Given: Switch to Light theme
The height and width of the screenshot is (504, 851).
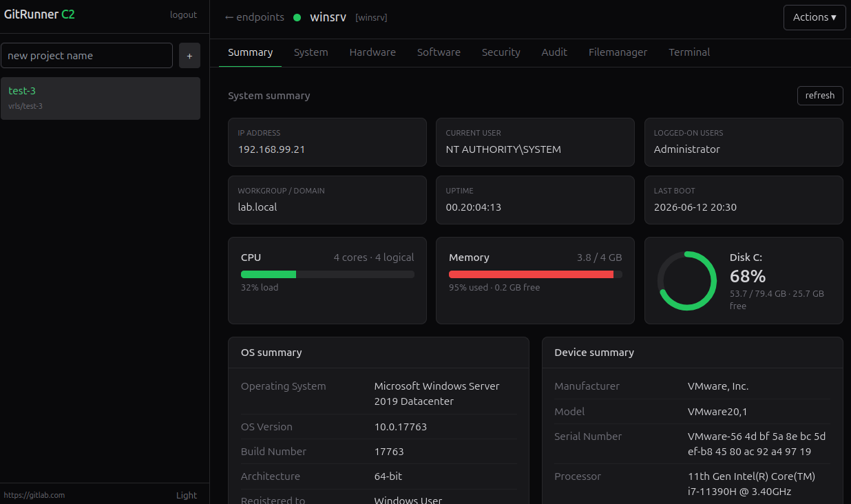Looking at the screenshot, I should click(186, 495).
